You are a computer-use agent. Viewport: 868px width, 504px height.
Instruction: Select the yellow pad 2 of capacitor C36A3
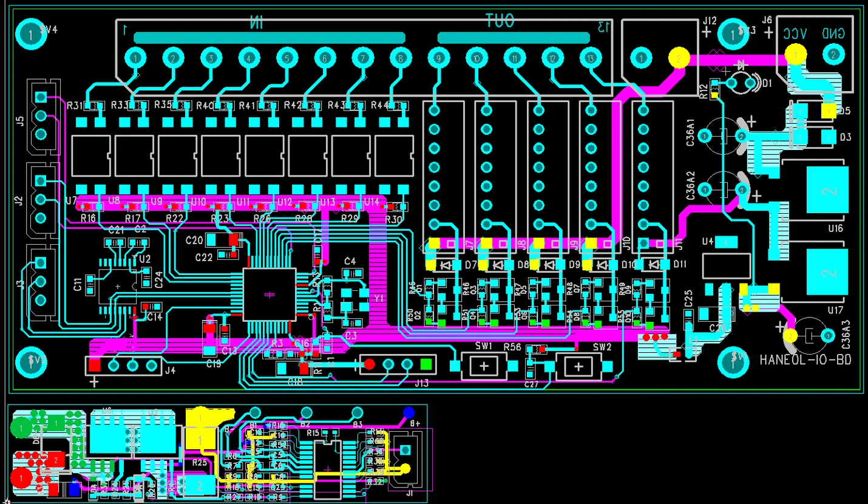click(790, 335)
